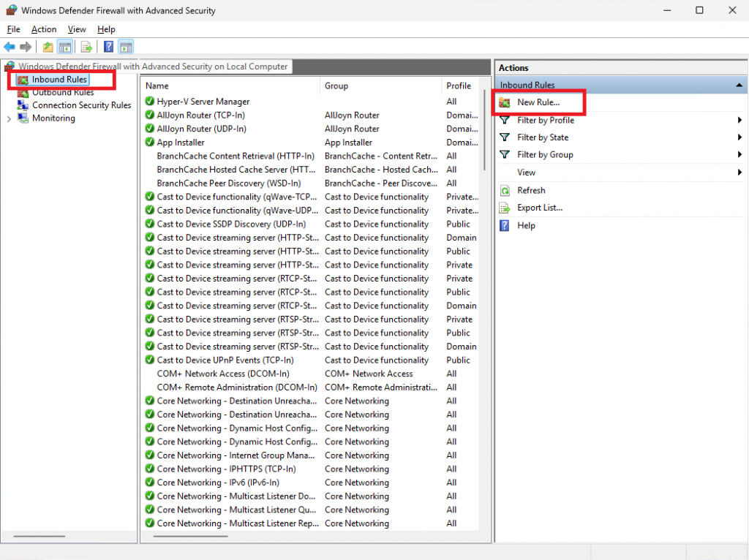Open Filter by Group submenu arrow
The width and height of the screenshot is (749, 560).
739,155
